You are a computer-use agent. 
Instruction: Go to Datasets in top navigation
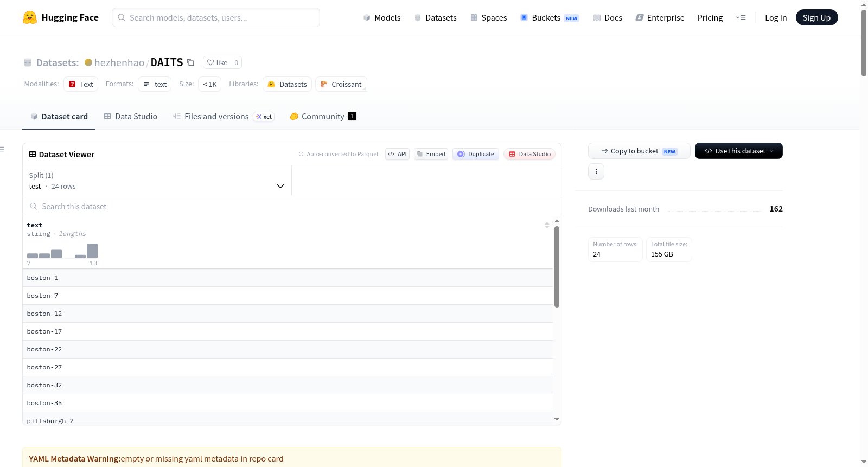pyautogui.click(x=435, y=17)
